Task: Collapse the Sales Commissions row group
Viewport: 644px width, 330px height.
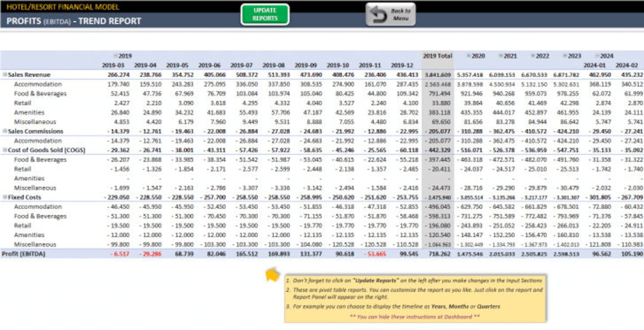Action: click(5, 131)
